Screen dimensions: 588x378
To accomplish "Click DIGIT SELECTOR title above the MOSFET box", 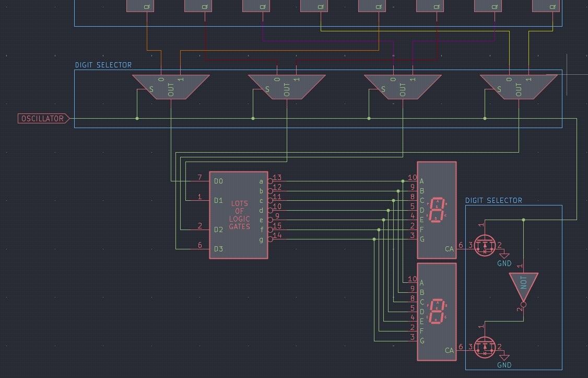I will coord(494,200).
